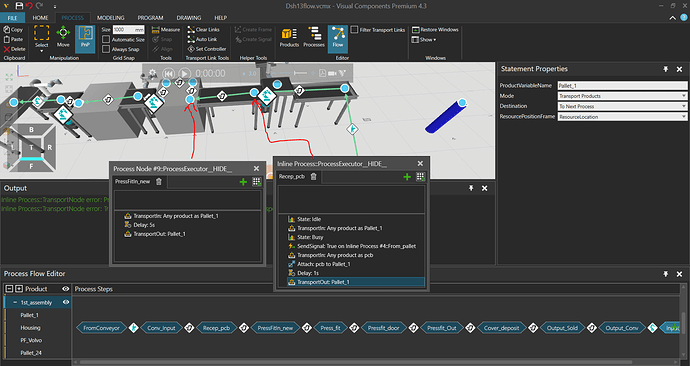This screenshot has width=690, height=366.
Task: Activate the Move tool
Action: [x=63, y=37]
